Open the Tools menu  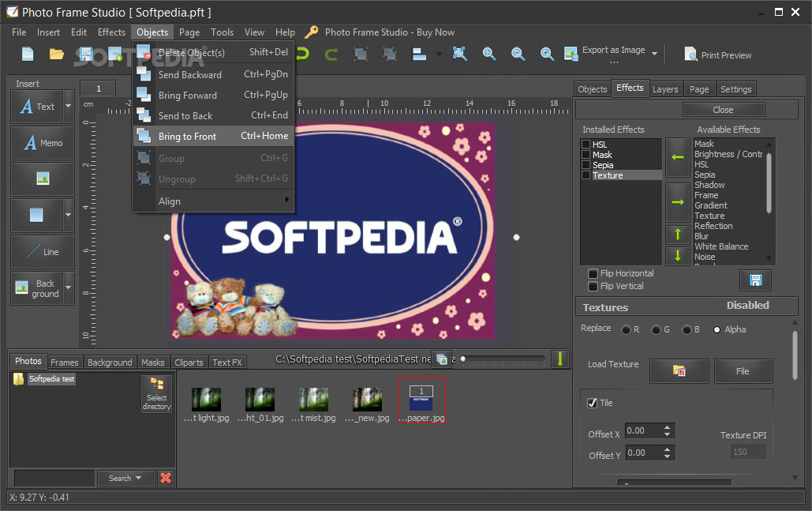tap(222, 32)
